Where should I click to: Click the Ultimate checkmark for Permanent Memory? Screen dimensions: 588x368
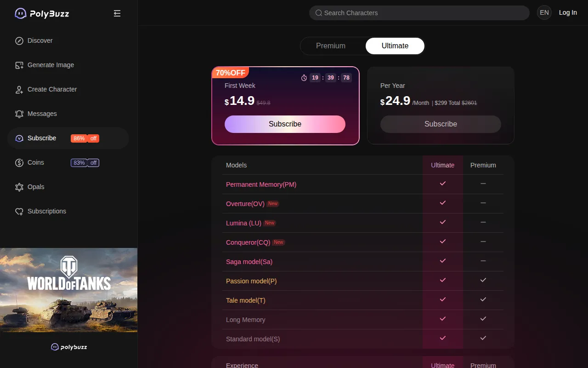tap(443, 184)
